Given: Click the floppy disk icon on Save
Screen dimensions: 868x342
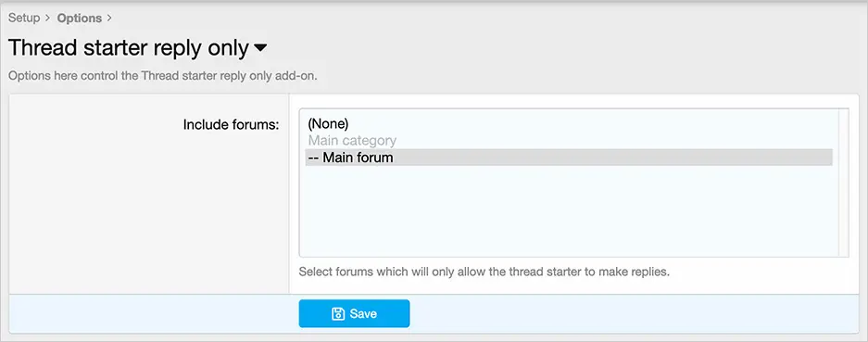Looking at the screenshot, I should click(338, 313).
